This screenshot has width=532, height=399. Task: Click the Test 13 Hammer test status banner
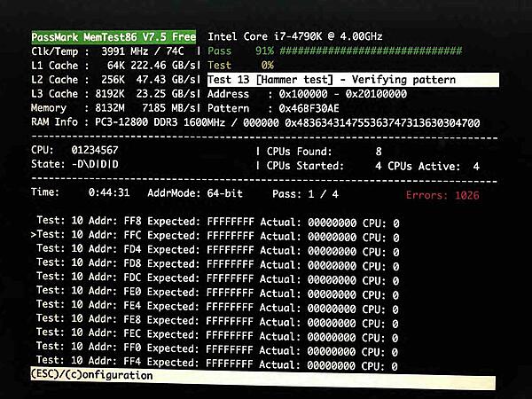click(353, 80)
